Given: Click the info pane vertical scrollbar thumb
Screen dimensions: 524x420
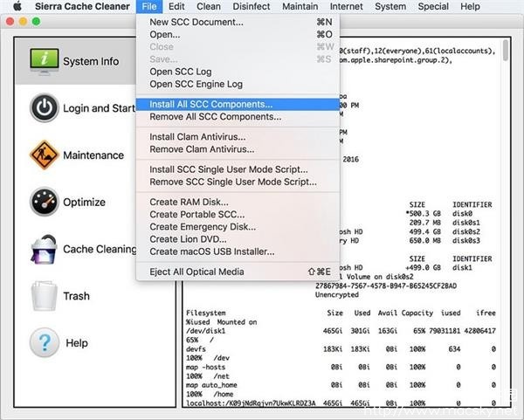Looking at the screenshot, I should coord(506,51).
